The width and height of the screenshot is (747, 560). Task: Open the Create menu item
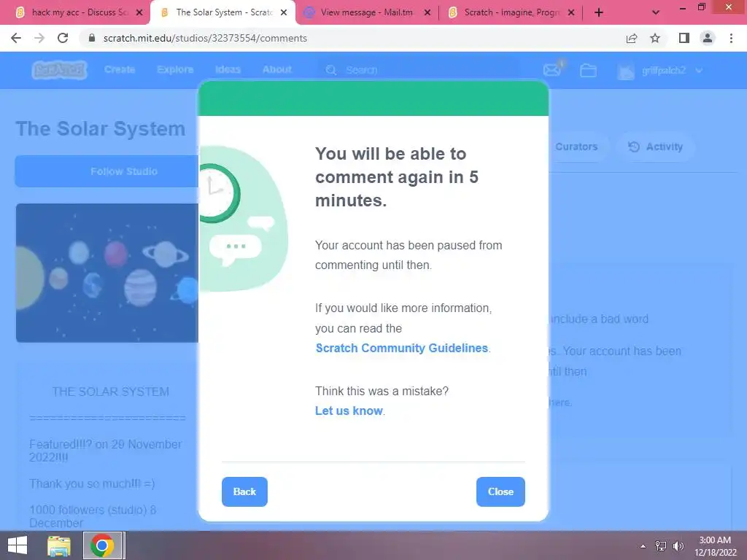[120, 69]
